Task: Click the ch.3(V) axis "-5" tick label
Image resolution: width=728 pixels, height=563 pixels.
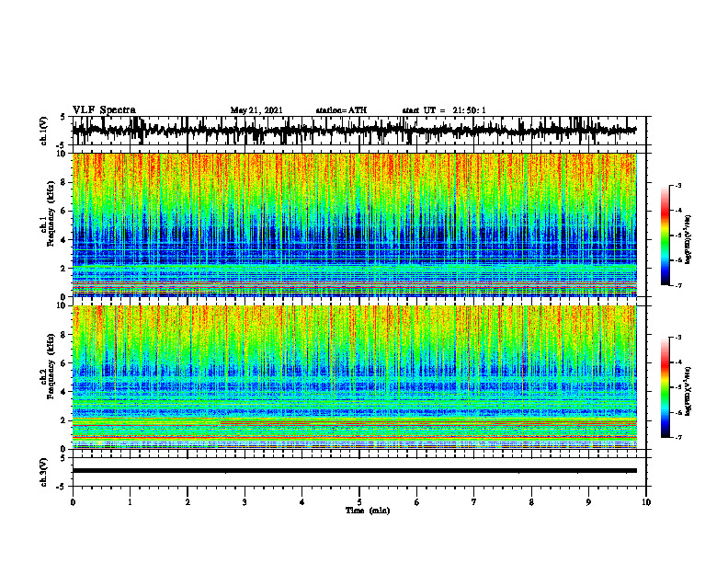Action: tap(62, 487)
